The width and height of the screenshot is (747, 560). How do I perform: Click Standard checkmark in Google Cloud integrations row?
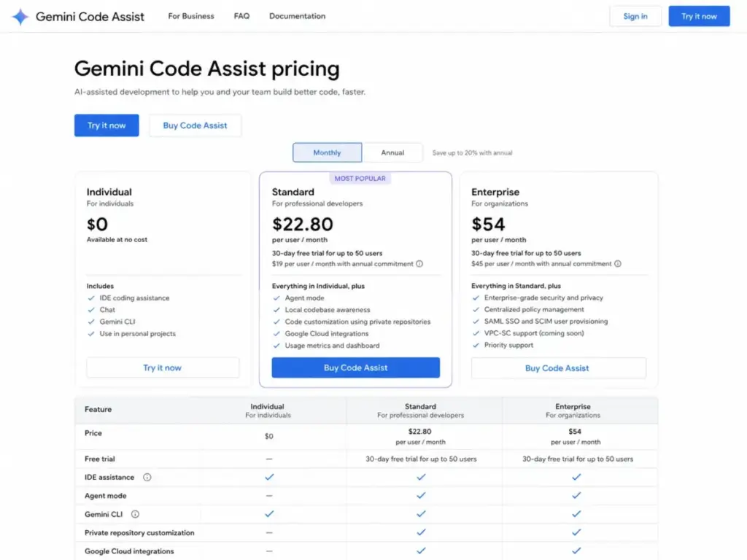[x=421, y=551]
